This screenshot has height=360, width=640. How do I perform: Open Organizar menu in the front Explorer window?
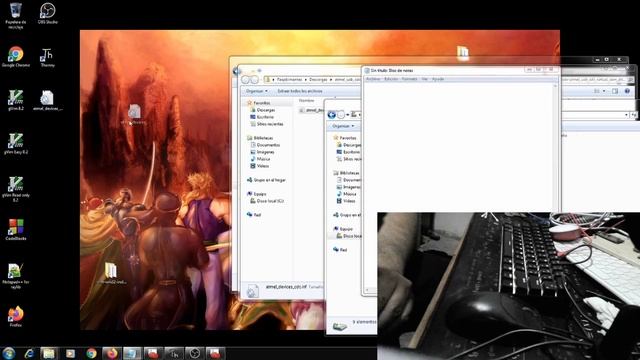(343, 126)
